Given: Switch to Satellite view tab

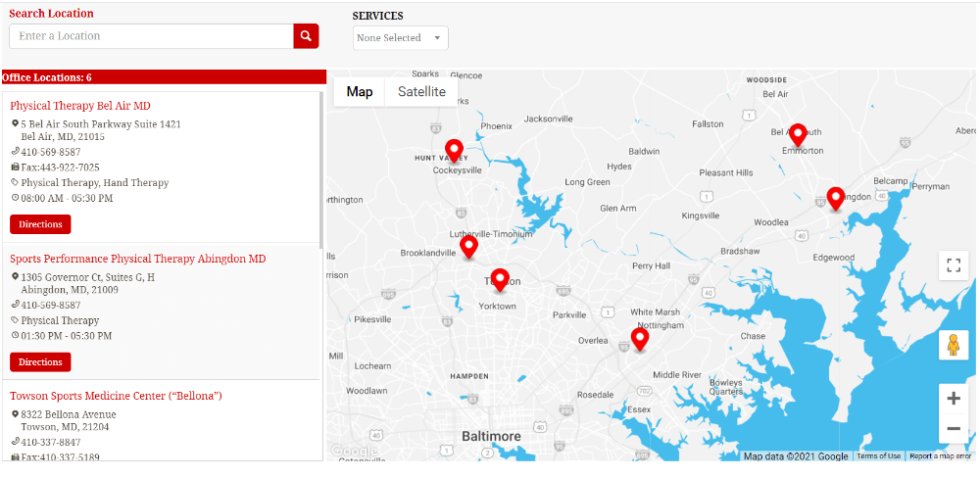Looking at the screenshot, I should click(421, 92).
